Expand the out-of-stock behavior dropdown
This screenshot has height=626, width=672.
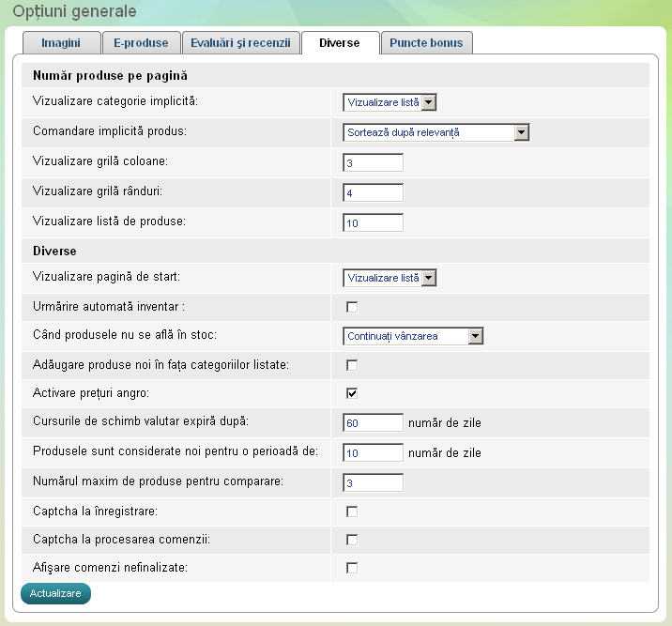point(413,336)
